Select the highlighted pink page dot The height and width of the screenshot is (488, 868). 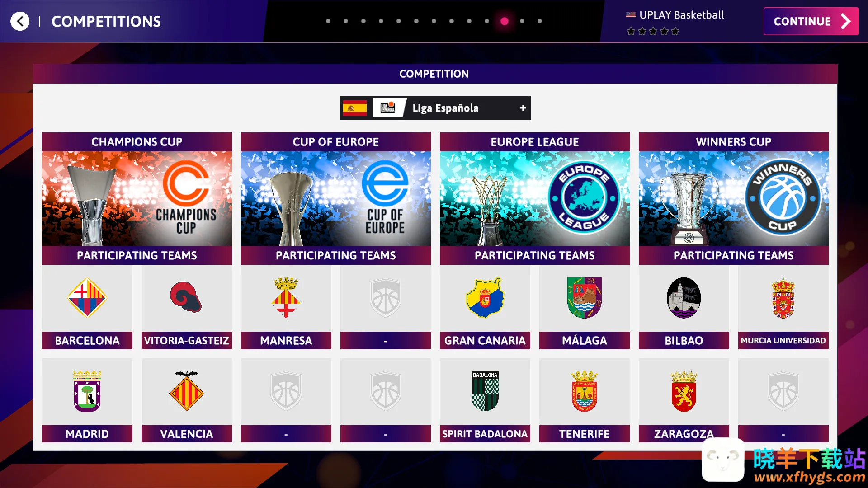(505, 21)
